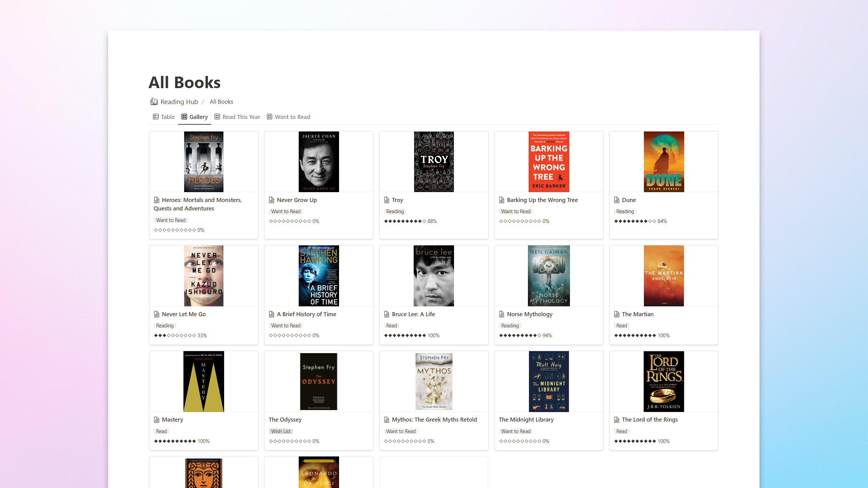This screenshot has height=488, width=868.
Task: Click Read tag on The Martian
Action: 622,326
